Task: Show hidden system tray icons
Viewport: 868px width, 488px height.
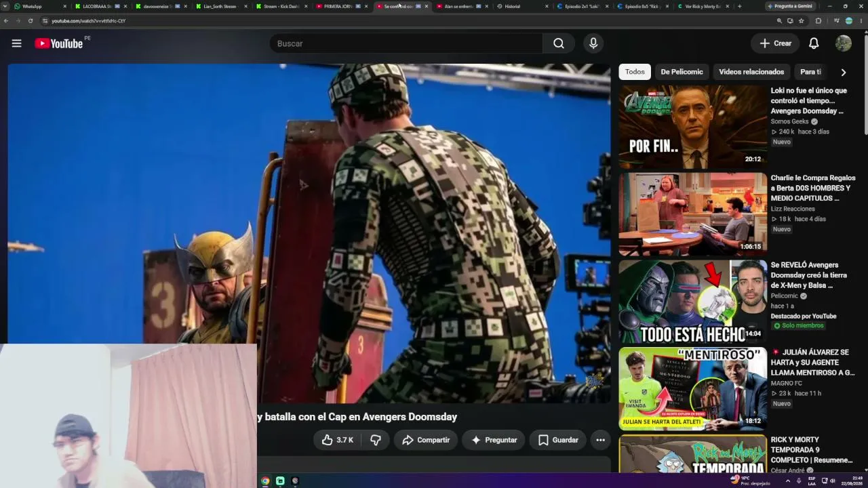Action: [788, 481]
